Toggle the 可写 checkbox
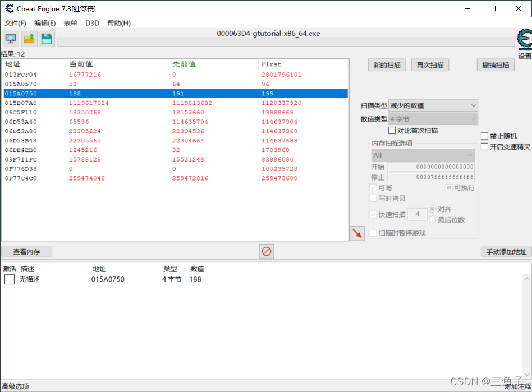Image resolution: width=532 pixels, height=392 pixels. (x=373, y=187)
